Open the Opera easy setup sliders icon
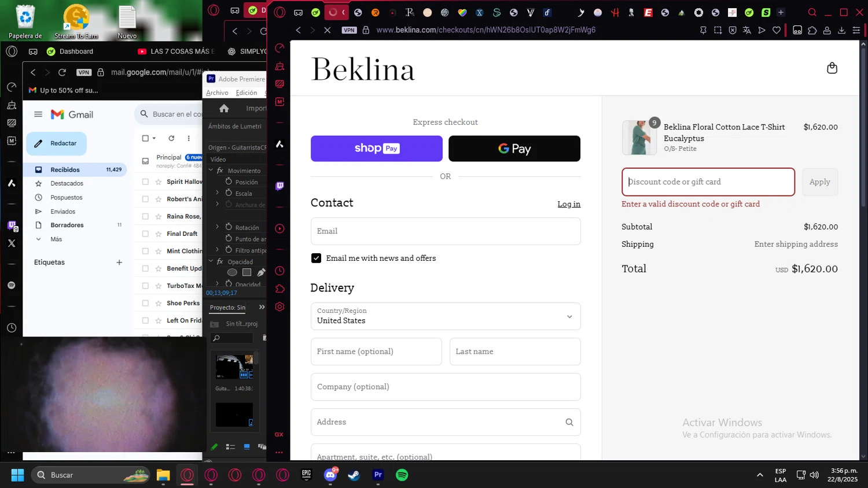 [856, 30]
